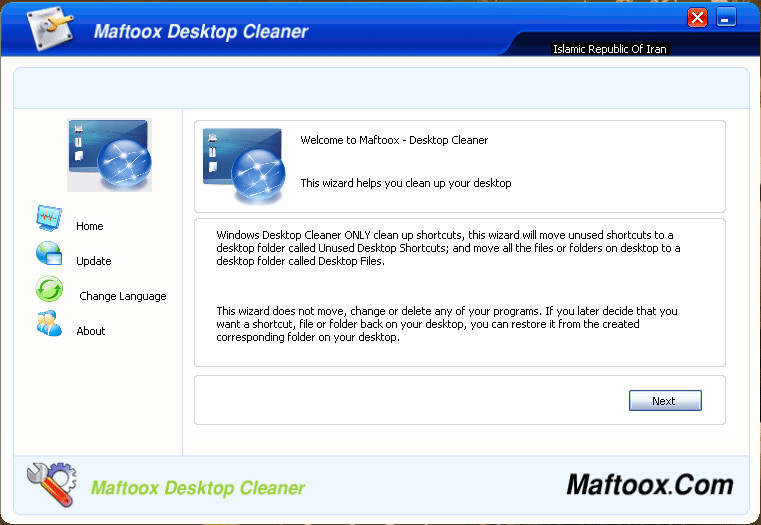Click the wrench and gear icon in footer
Image resolution: width=761 pixels, height=525 pixels.
click(52, 485)
